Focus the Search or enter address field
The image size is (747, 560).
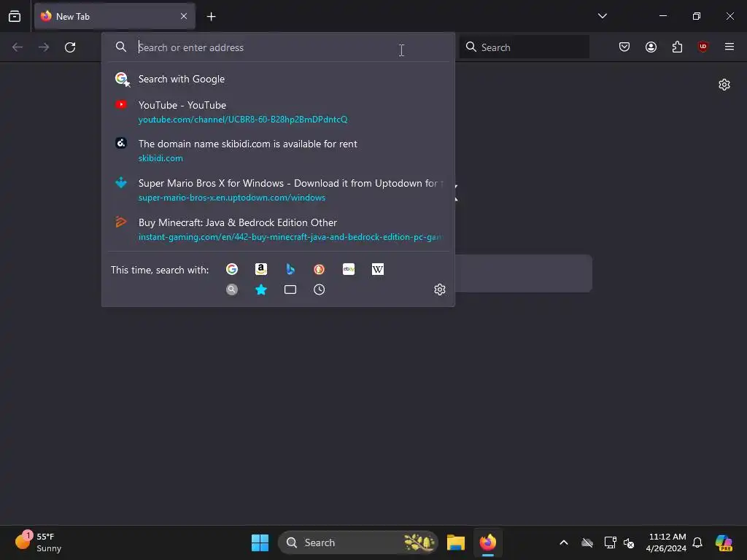coord(278,47)
